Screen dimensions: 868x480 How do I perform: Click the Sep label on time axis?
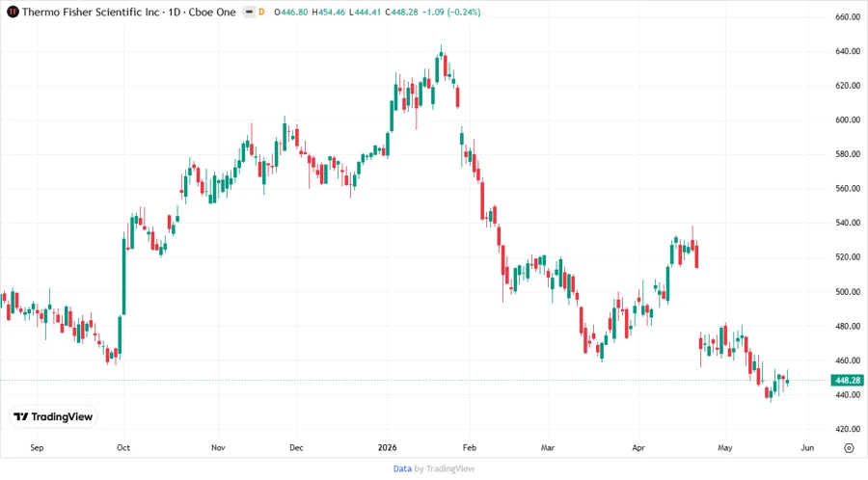click(37, 447)
